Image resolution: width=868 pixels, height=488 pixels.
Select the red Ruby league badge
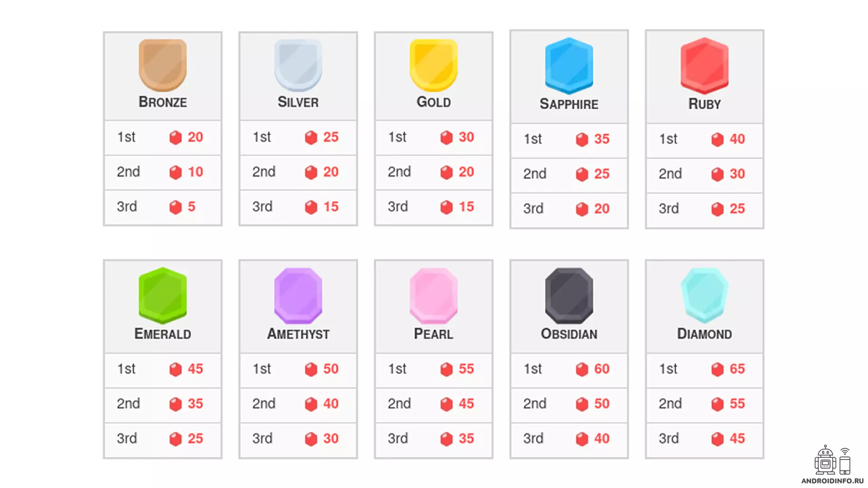704,66
